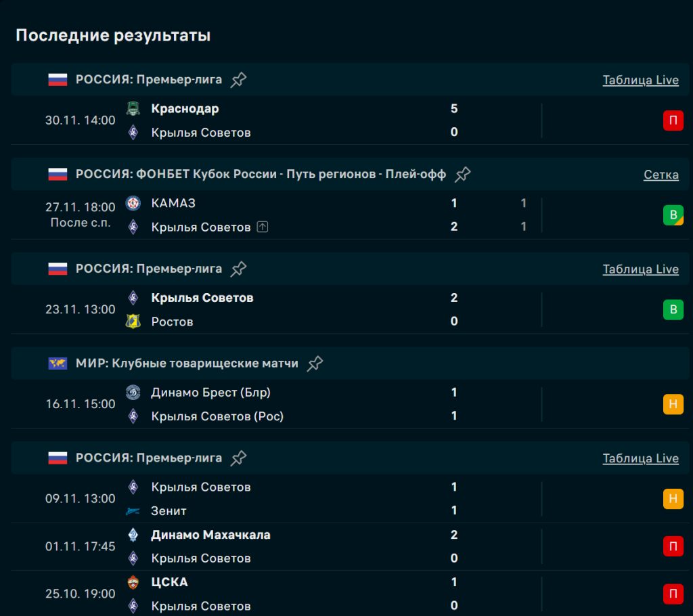Click the КАМАЗ team logo

point(133,203)
